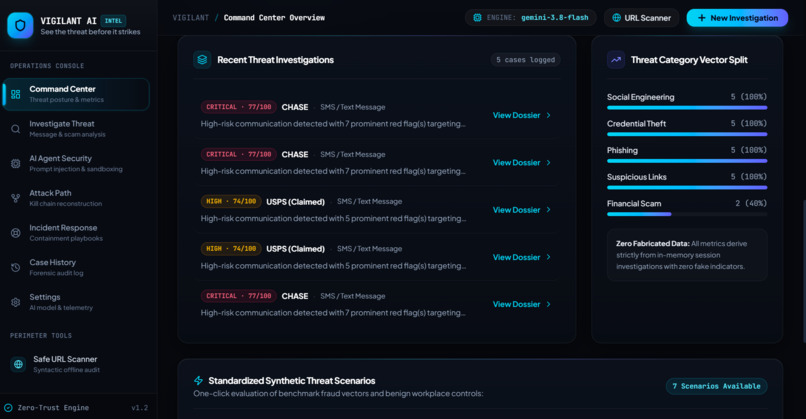Image resolution: width=806 pixels, height=419 pixels.
Task: Click the Standardized Synthetic Threat Scenarios heading
Action: click(291, 380)
